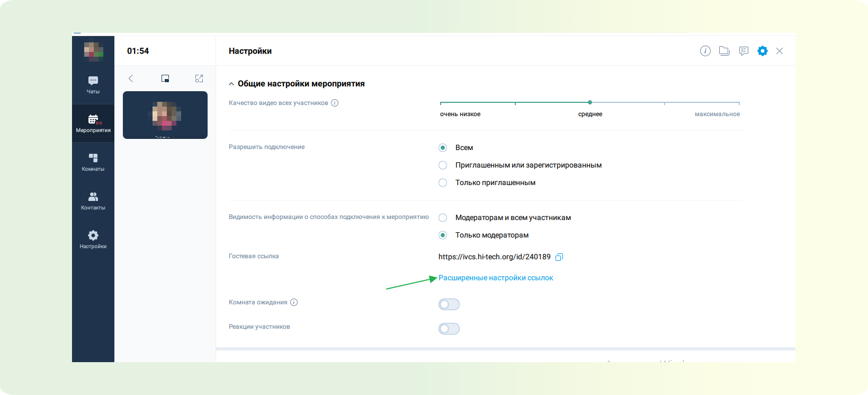This screenshot has width=868, height=395.
Task: Collapse Общие настройки мероприятия section
Action: [x=231, y=84]
